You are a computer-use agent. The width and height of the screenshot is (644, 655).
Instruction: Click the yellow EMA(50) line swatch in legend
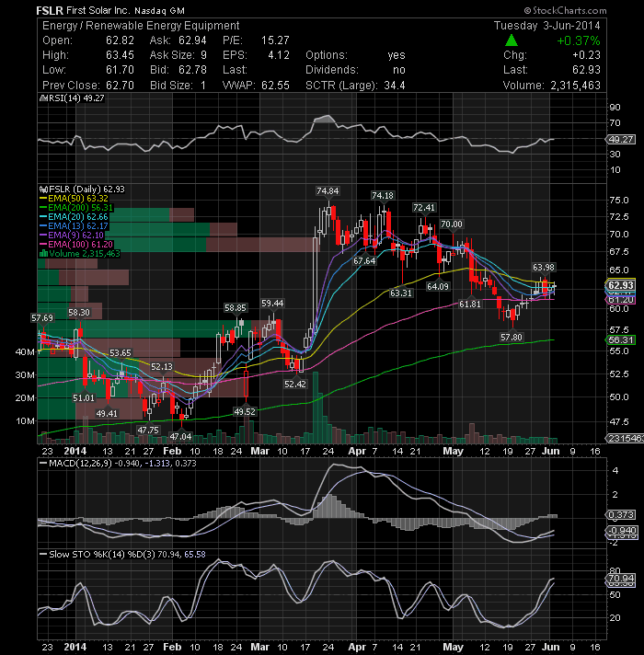coord(43,199)
